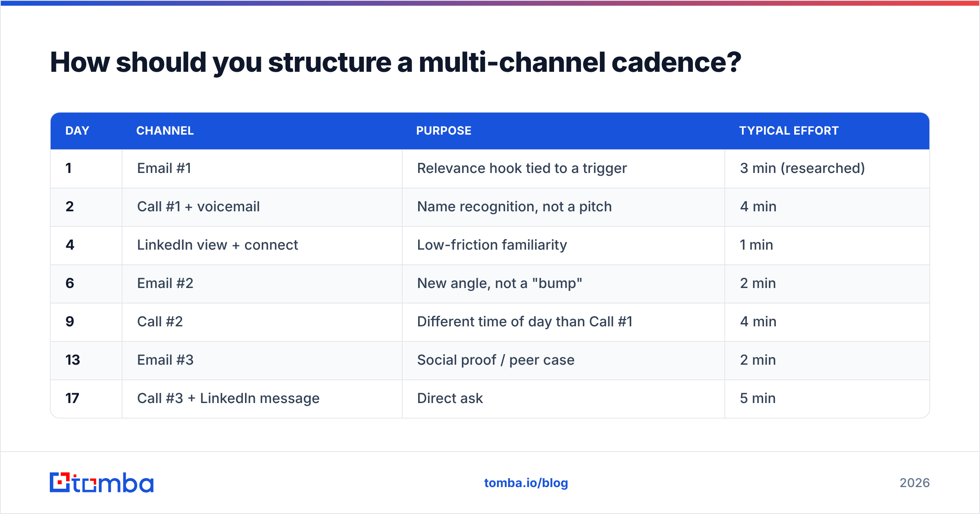
Task: Click 'Name recognition, not a pitch'
Action: point(514,206)
